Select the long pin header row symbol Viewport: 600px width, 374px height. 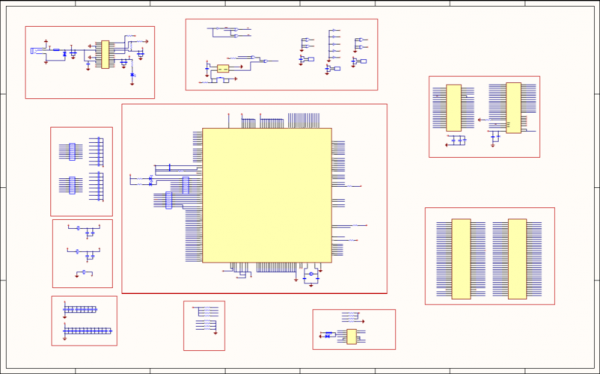pyautogui.click(x=88, y=330)
